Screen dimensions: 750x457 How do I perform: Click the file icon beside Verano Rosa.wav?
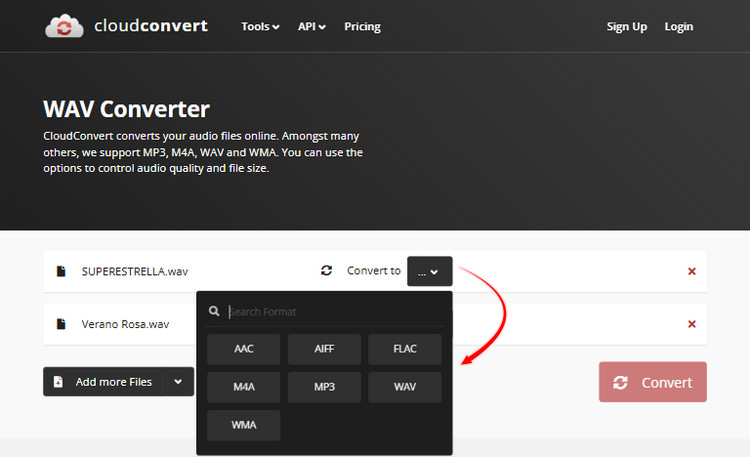click(61, 324)
